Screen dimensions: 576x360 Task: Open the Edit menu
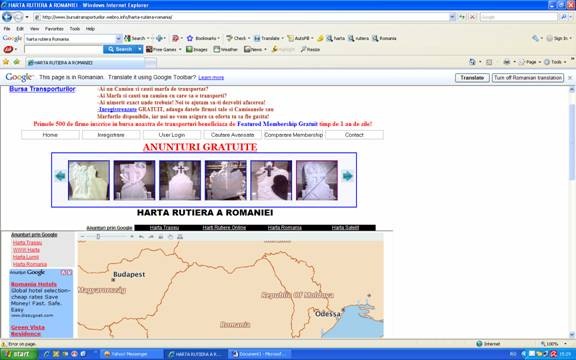pos(20,29)
